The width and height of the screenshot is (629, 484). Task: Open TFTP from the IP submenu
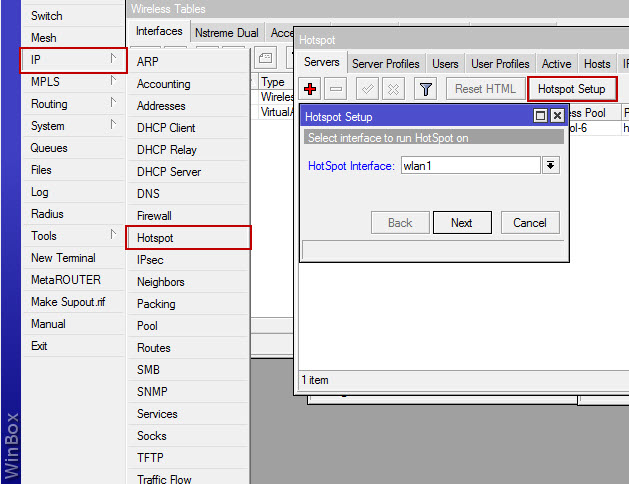pyautogui.click(x=188, y=458)
